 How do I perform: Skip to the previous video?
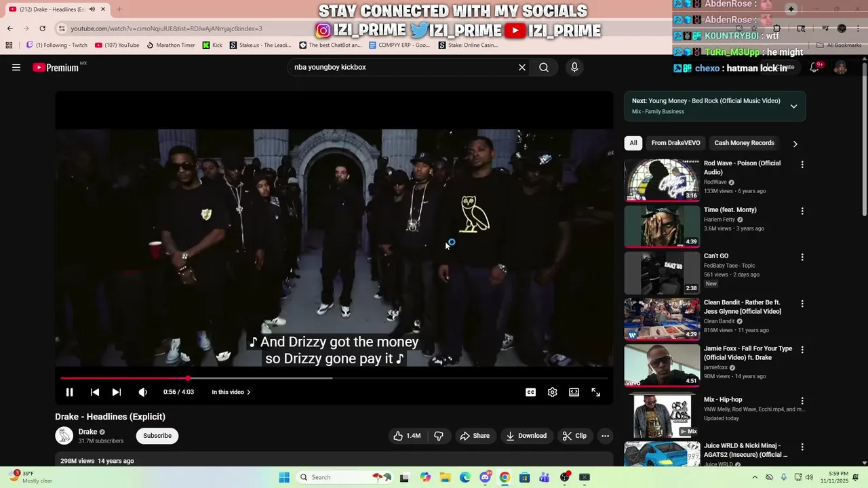pyautogui.click(x=95, y=392)
